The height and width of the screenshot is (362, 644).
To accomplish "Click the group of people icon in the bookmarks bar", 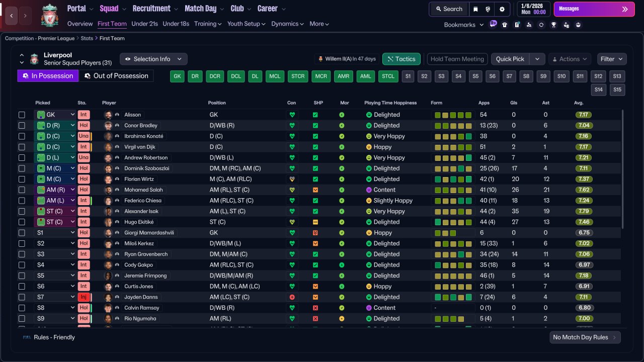I will pos(578,25).
